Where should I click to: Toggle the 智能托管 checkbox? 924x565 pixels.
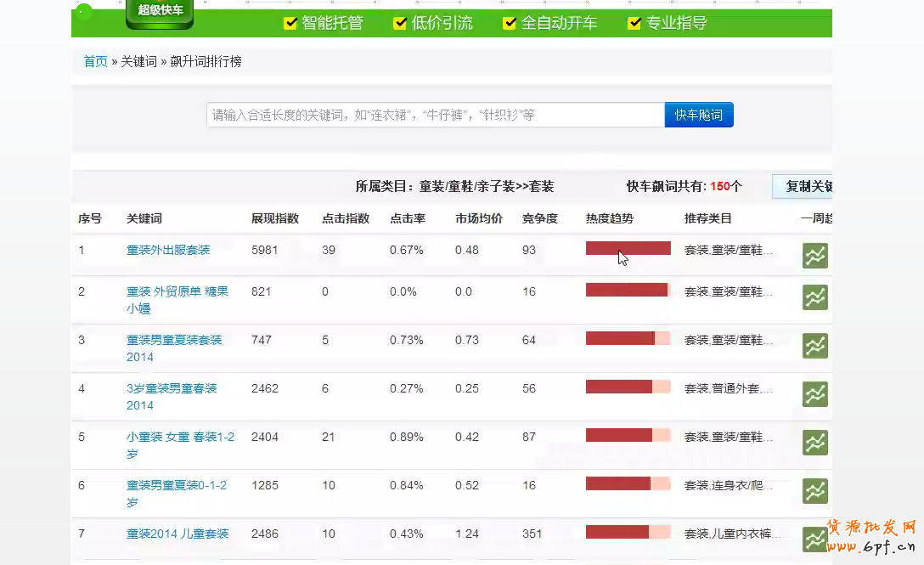[x=290, y=24]
